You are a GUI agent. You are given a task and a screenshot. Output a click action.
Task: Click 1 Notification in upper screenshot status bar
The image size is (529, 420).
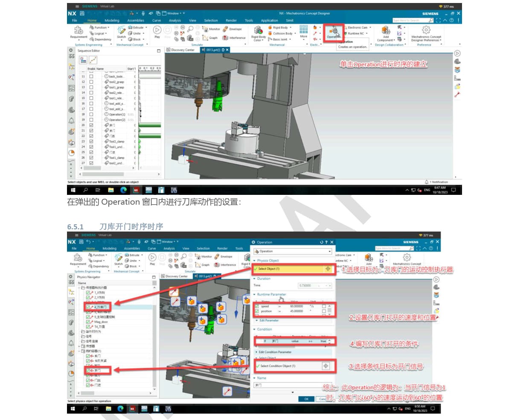(436, 182)
